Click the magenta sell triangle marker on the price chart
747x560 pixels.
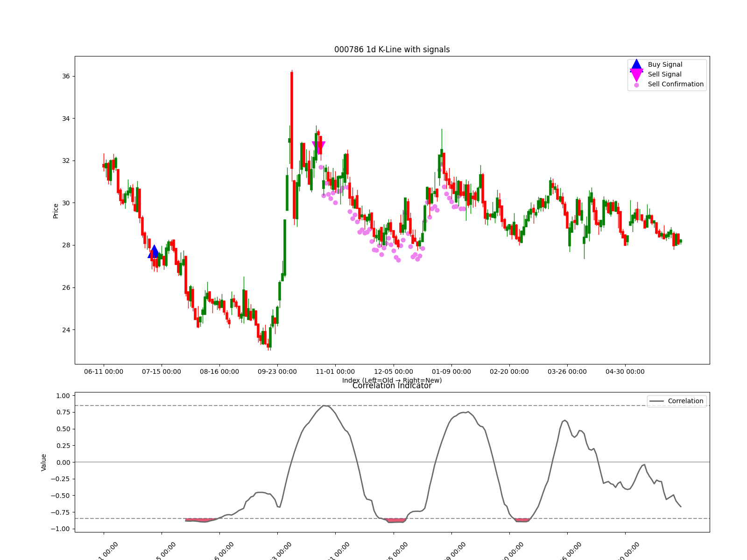[x=318, y=148]
